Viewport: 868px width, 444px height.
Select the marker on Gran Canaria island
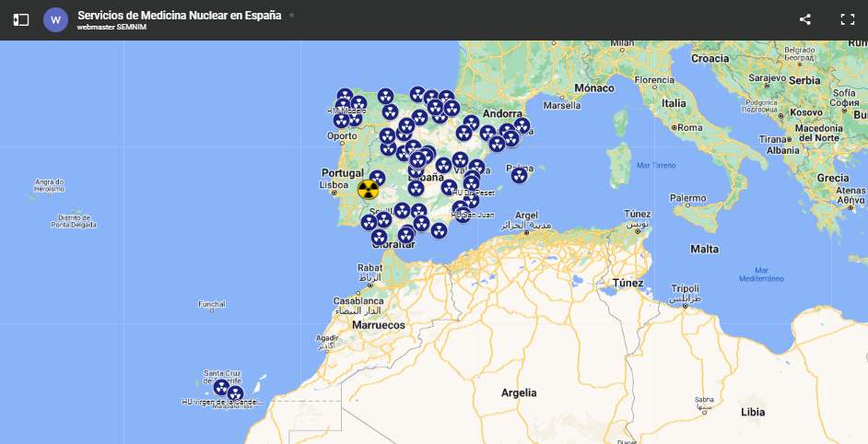click(x=236, y=394)
